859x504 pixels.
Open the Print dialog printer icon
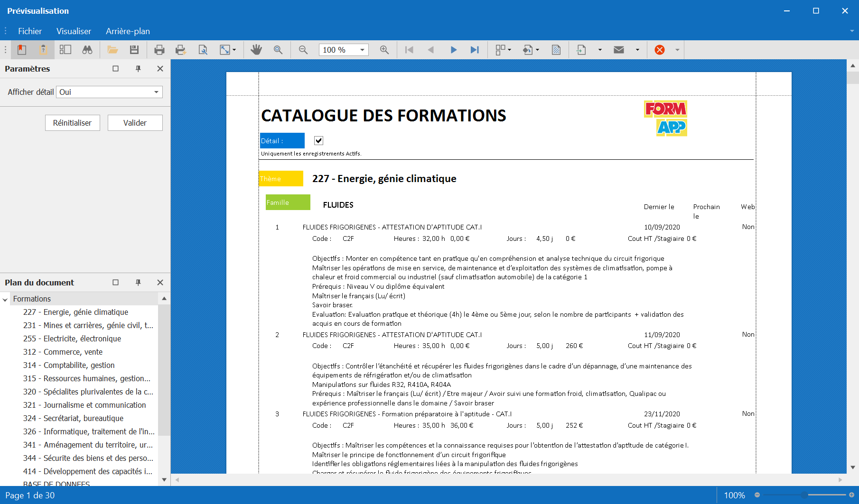tap(159, 50)
